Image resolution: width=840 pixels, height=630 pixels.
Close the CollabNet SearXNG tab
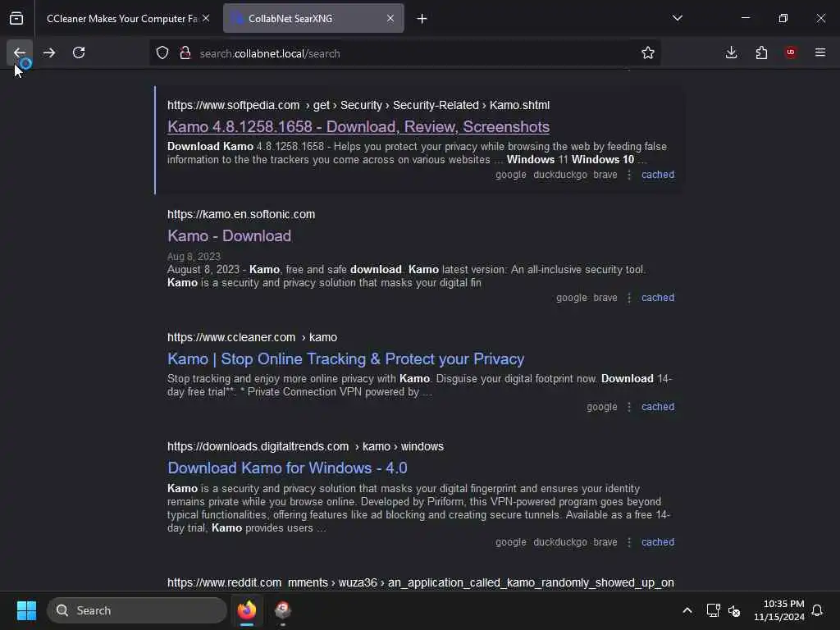(x=390, y=18)
